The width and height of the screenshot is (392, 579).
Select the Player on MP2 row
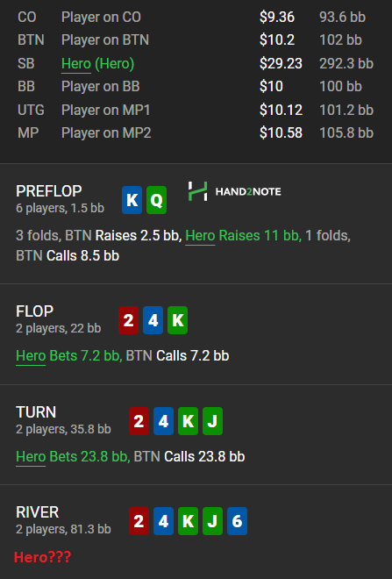(x=196, y=133)
